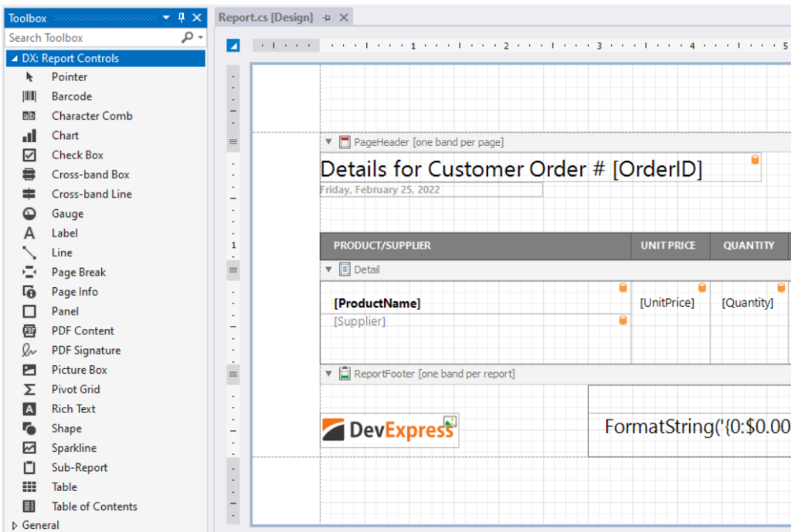Select the DevExpress logo picture box
Screen dimensions: 791x532
point(389,430)
